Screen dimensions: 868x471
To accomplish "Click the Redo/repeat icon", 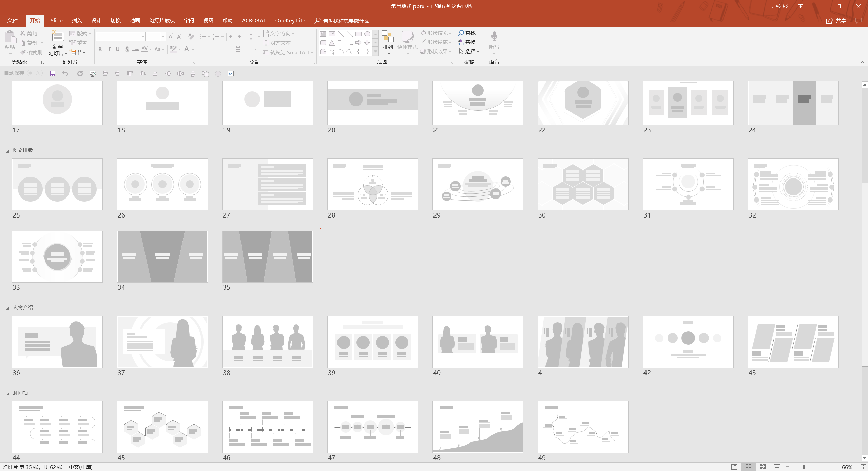I will pos(80,74).
